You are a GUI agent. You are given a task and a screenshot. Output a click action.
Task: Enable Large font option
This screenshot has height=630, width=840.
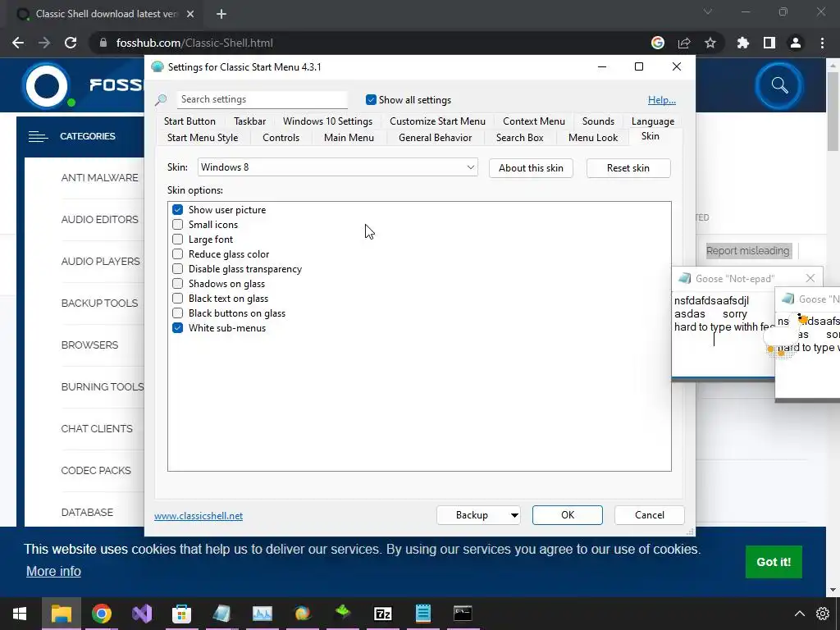click(177, 240)
